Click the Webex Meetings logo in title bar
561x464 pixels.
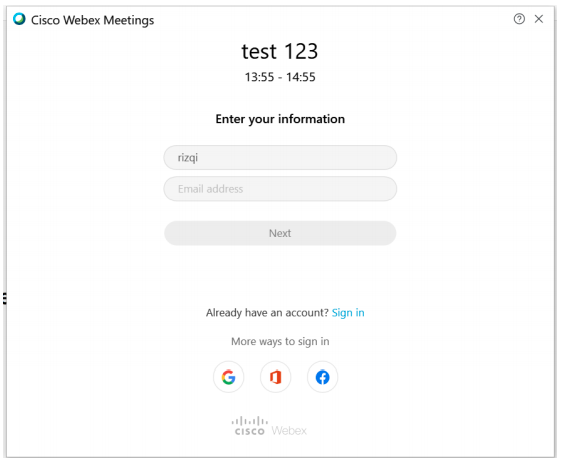[19, 19]
